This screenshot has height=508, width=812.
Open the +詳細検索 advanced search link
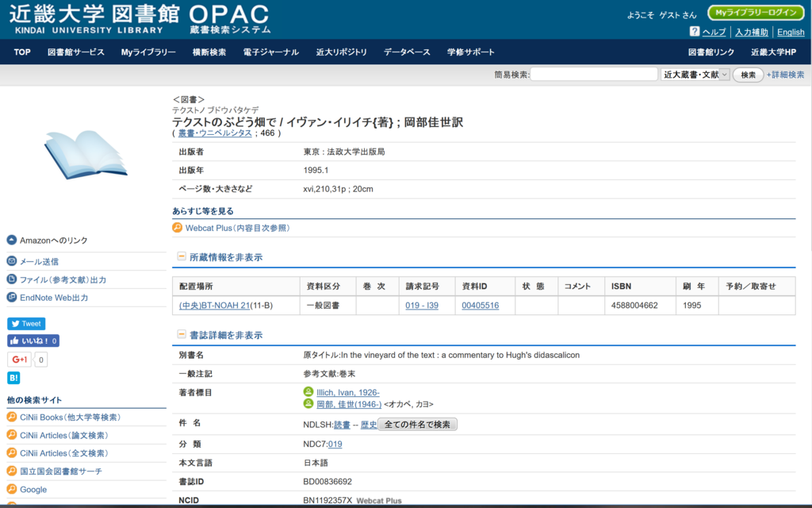786,75
